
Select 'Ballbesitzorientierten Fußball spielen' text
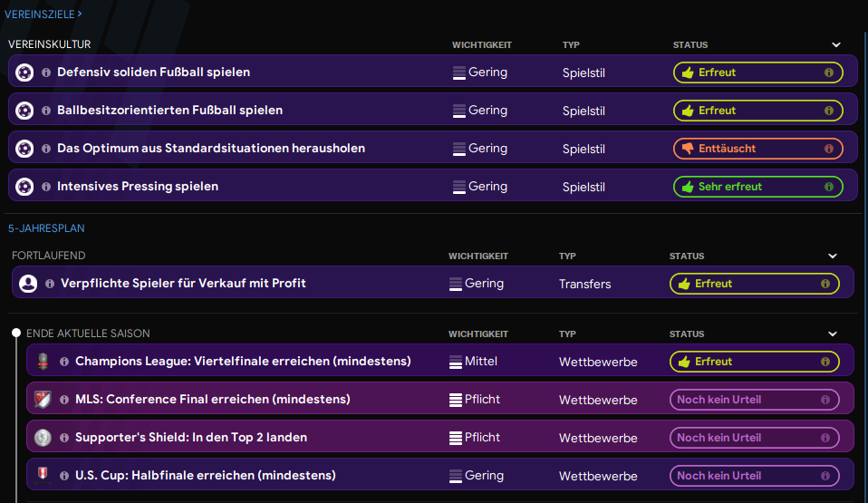click(x=170, y=111)
